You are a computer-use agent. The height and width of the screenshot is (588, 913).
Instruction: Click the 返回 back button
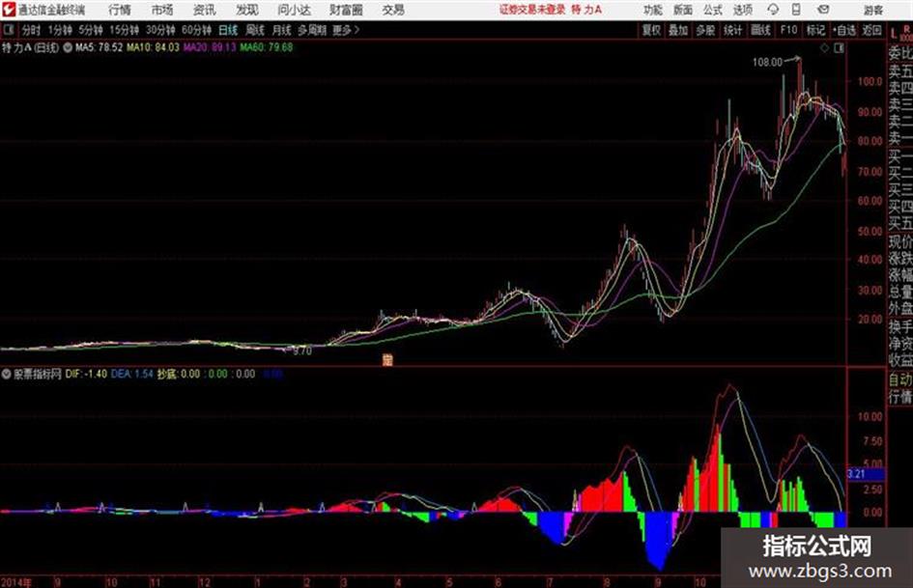coord(871,30)
